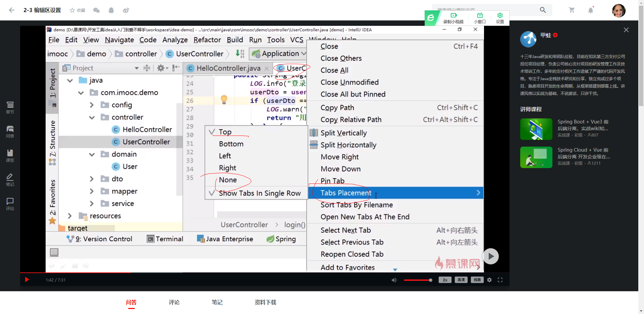Click the video progress bar
Image resolution: width=644 pixels, height=314 pixels.
265,273
